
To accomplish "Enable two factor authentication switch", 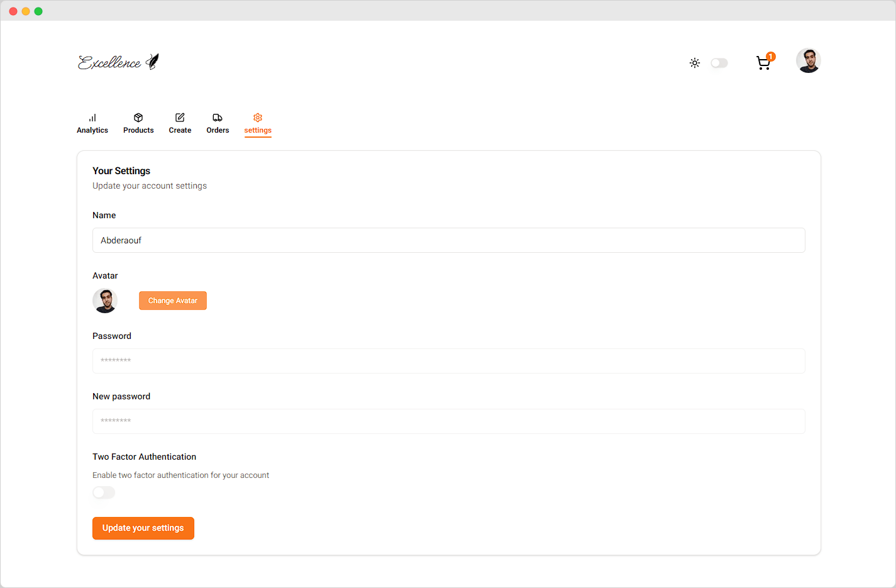I will [x=104, y=492].
